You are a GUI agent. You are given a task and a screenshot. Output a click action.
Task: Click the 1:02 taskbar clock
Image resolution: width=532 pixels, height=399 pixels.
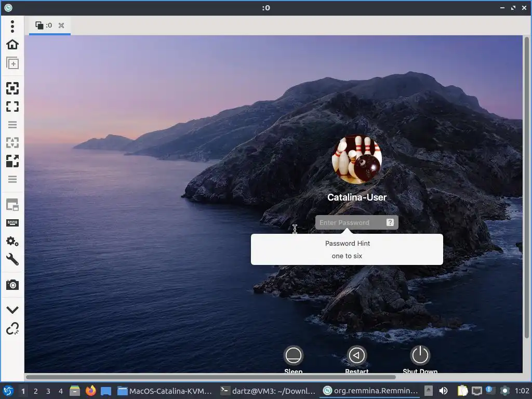pos(522,391)
